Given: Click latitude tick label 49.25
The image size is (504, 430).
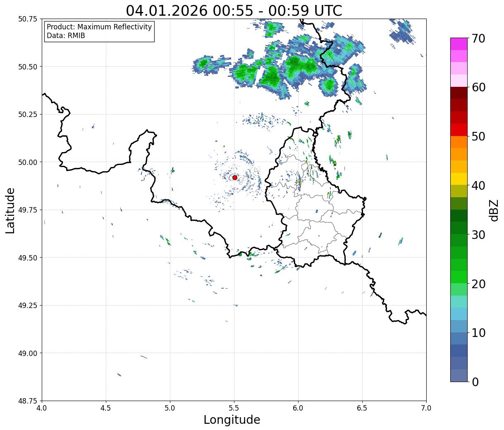Looking at the screenshot, I should click(x=28, y=305).
